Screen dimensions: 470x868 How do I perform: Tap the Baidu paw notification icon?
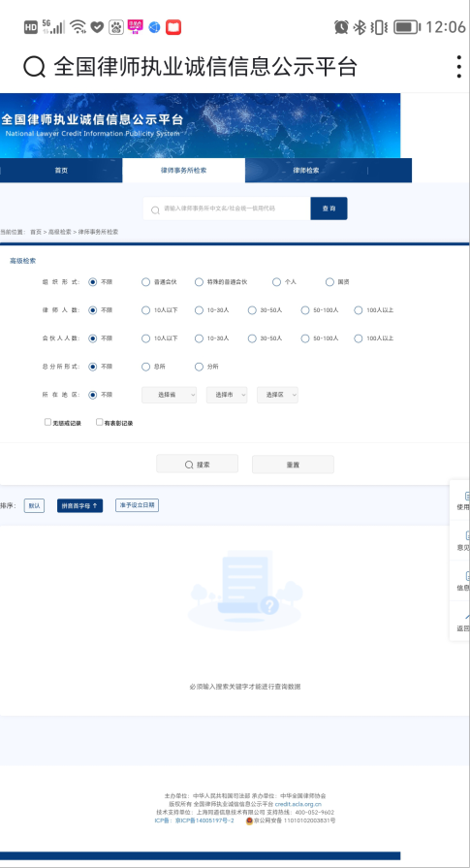[x=116, y=26]
